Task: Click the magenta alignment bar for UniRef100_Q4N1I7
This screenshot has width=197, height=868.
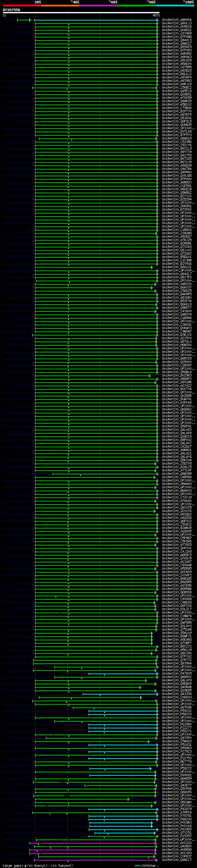Action: 95,860
